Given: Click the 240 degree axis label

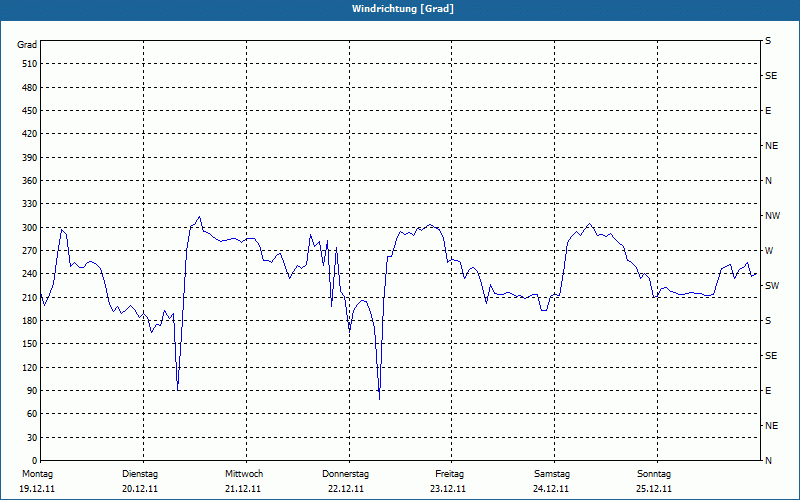Looking at the screenshot, I should pos(29,274).
